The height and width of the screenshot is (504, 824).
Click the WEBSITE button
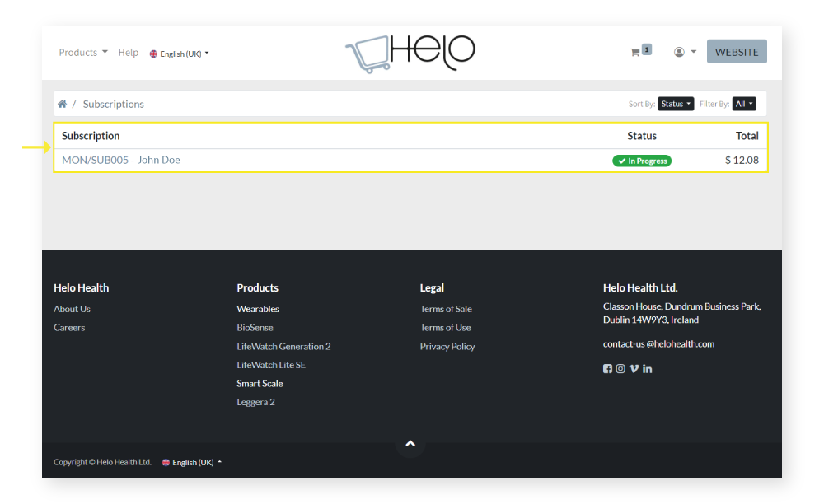(736, 52)
